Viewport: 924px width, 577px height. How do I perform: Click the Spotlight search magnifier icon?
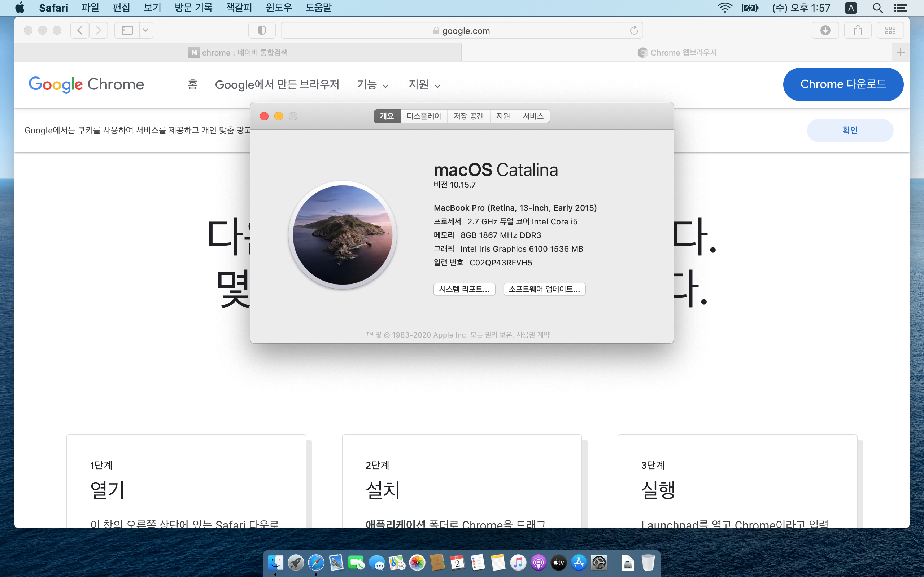(x=877, y=8)
